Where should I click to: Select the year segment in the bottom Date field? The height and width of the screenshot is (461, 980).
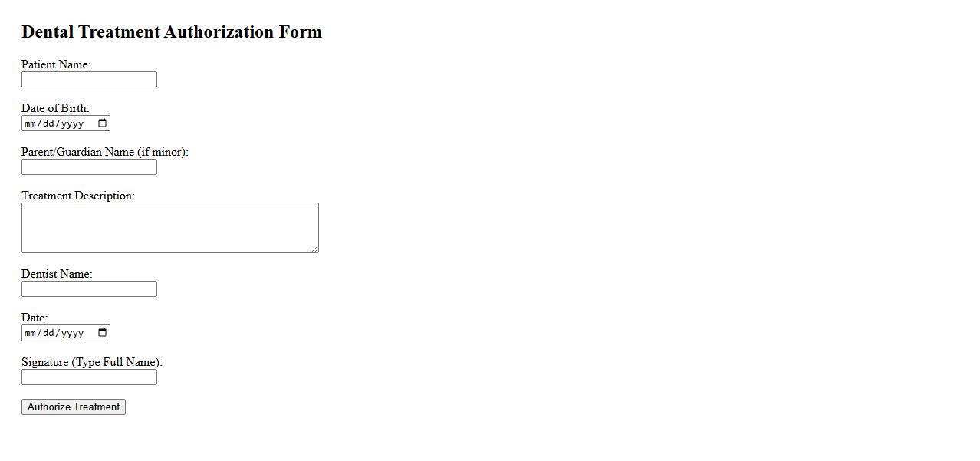72,333
